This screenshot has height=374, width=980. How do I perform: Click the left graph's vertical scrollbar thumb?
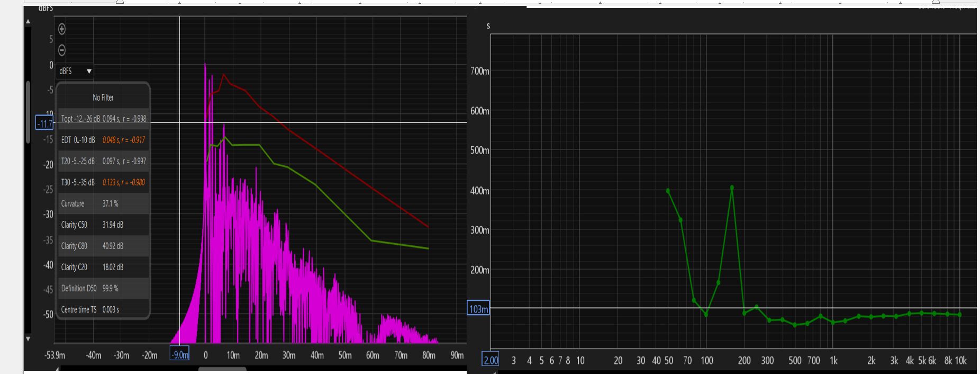pos(28,111)
